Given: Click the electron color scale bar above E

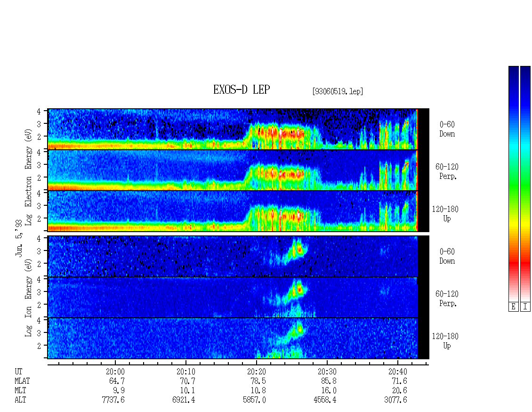Looking at the screenshot, I should pyautogui.click(x=513, y=184).
